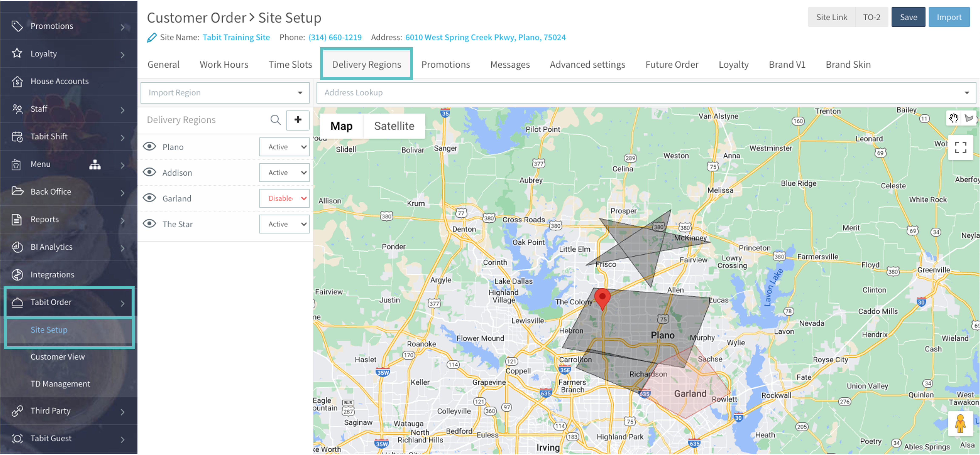
Task: Select the polygon draw tool on map
Action: click(969, 118)
